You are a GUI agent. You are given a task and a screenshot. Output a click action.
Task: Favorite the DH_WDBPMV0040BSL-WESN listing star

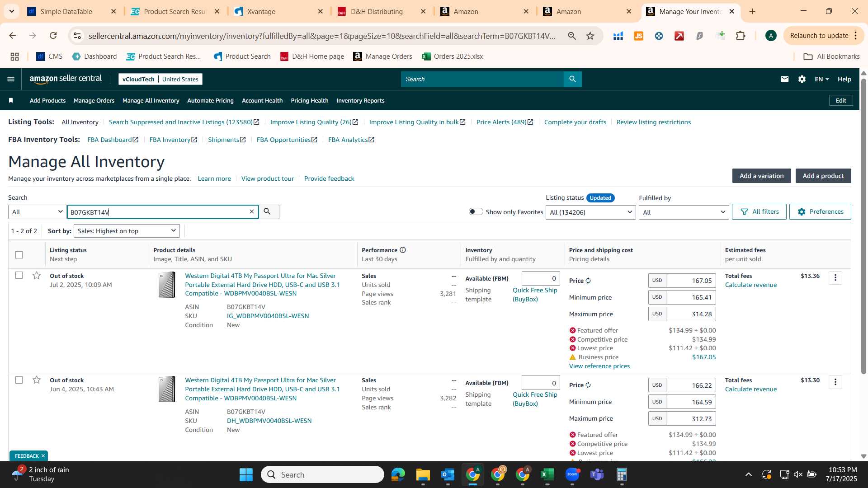click(x=37, y=380)
